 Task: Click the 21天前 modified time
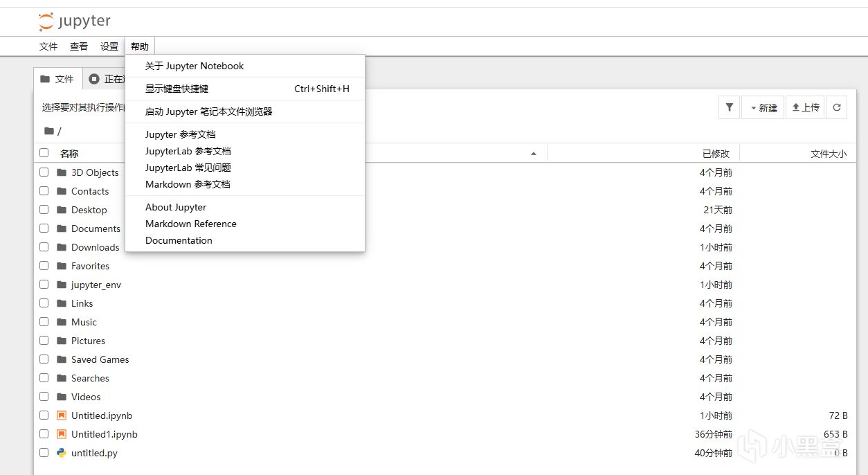tap(718, 210)
